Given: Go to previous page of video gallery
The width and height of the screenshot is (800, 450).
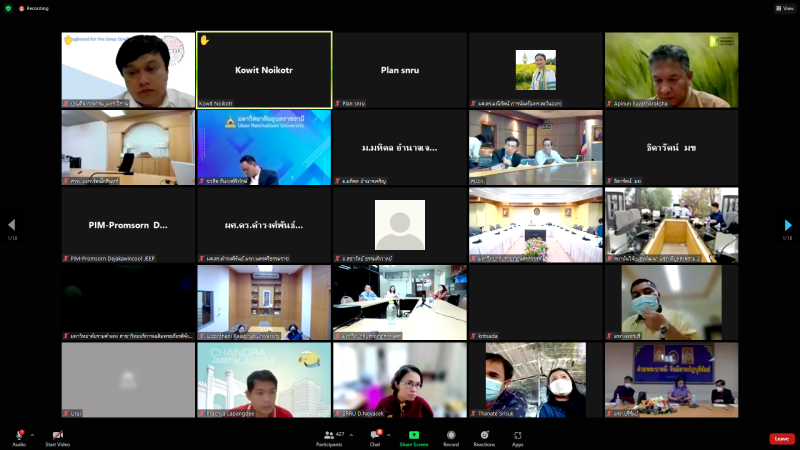Looking at the screenshot, I should 12,225.
